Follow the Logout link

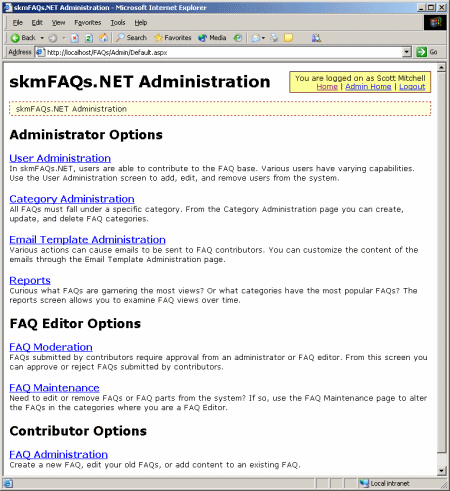pos(412,87)
